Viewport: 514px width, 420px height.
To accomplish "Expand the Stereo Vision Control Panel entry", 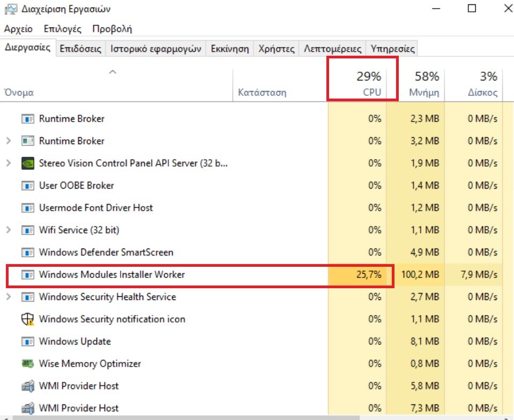I will pos(9,163).
